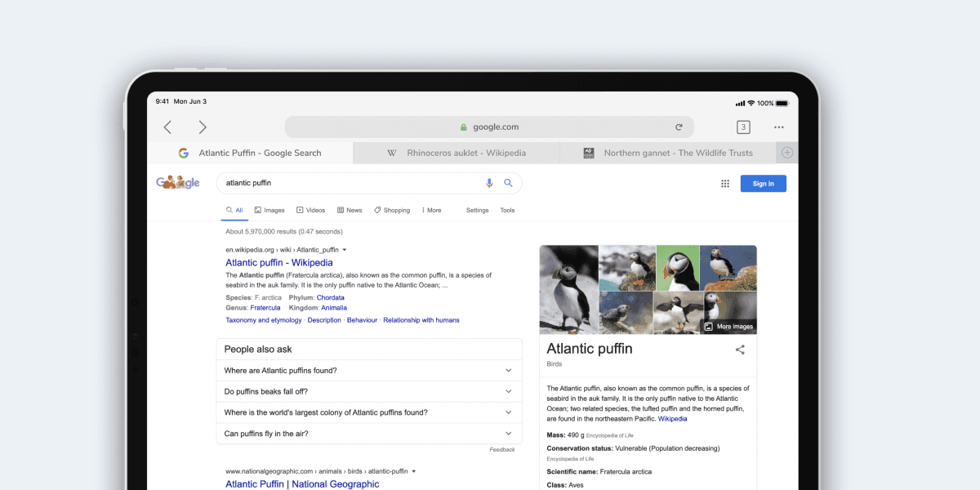The height and width of the screenshot is (490, 980).
Task: Start the search with the magnifying glass icon
Action: coord(509,183)
